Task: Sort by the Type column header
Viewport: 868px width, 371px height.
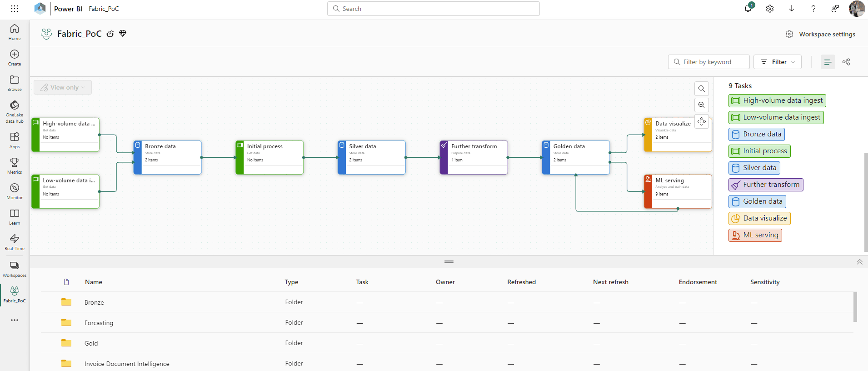Action: pos(292,282)
